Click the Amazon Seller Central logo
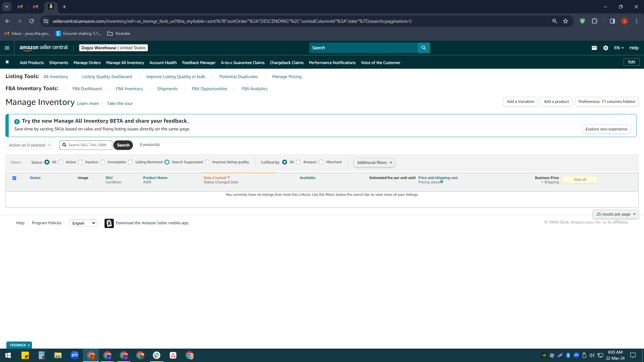Image resolution: width=644 pixels, height=362 pixels. tap(44, 48)
